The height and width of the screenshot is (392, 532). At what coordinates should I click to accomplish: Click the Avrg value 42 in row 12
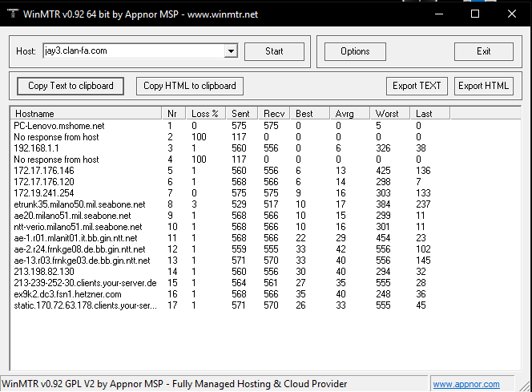tap(341, 249)
